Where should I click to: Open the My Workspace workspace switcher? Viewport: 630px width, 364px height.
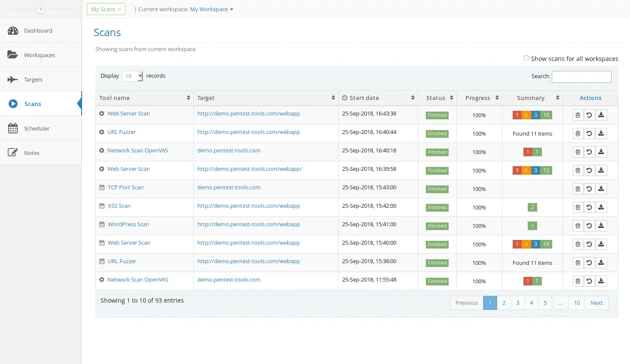coord(211,9)
